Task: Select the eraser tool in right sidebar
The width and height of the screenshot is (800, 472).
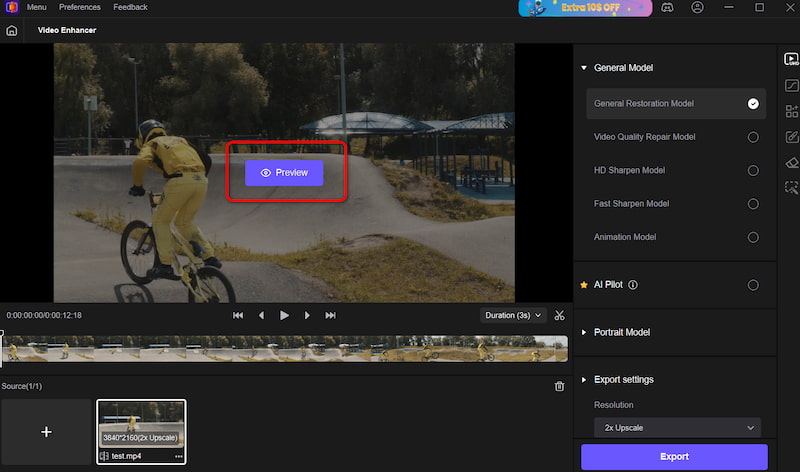Action: (791, 162)
